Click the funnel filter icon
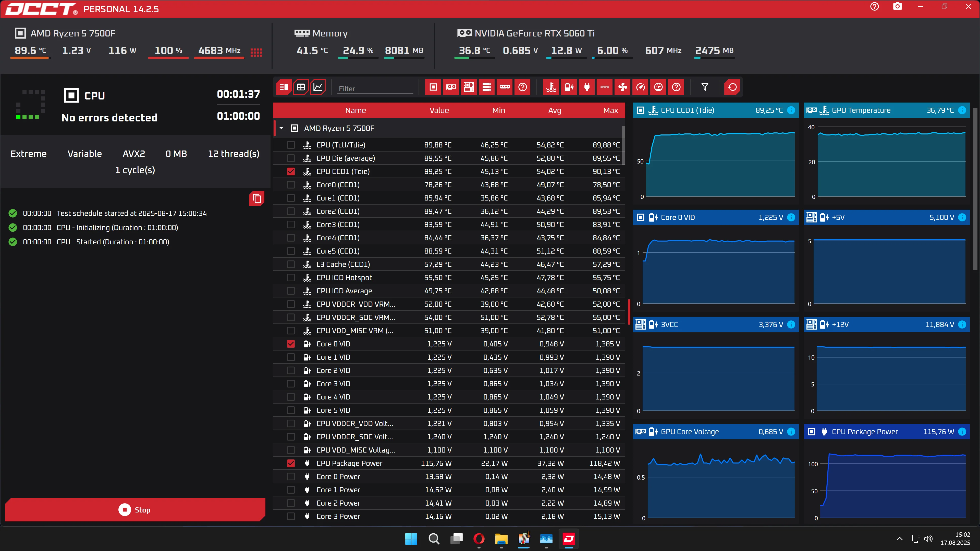 (705, 87)
